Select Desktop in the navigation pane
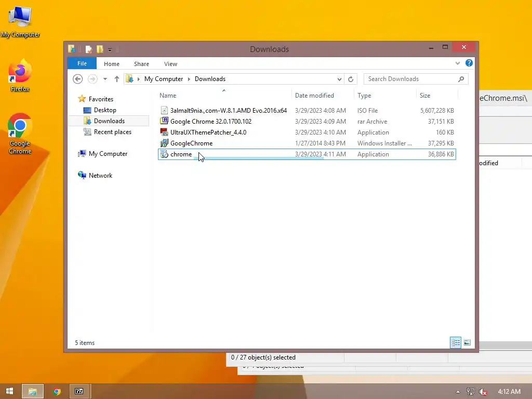The image size is (532, 399). coord(105,110)
